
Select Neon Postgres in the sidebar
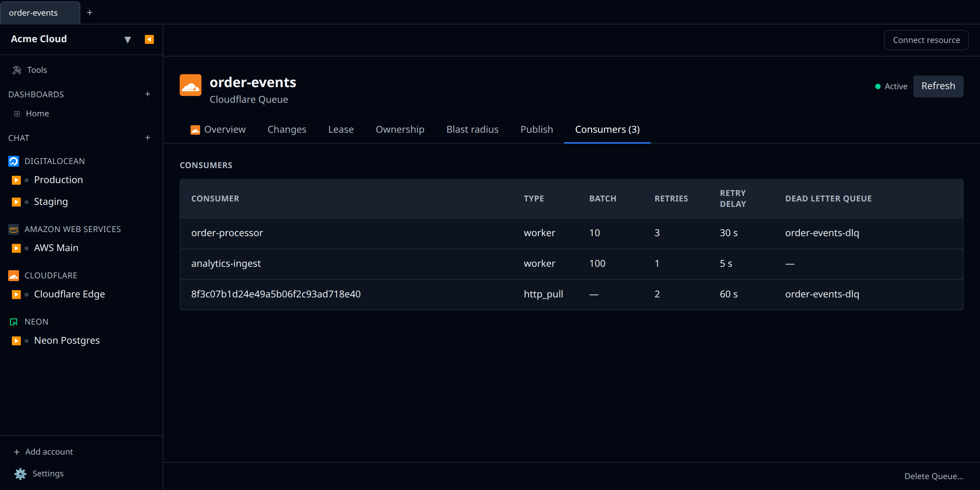coord(67,340)
